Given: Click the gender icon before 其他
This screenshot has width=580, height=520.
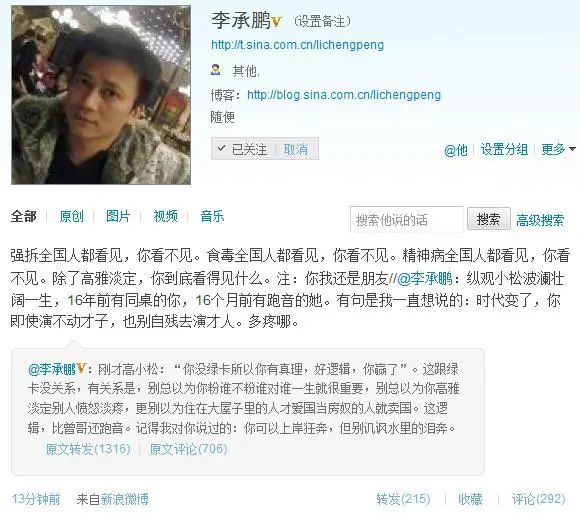Looking at the screenshot, I should 216,70.
